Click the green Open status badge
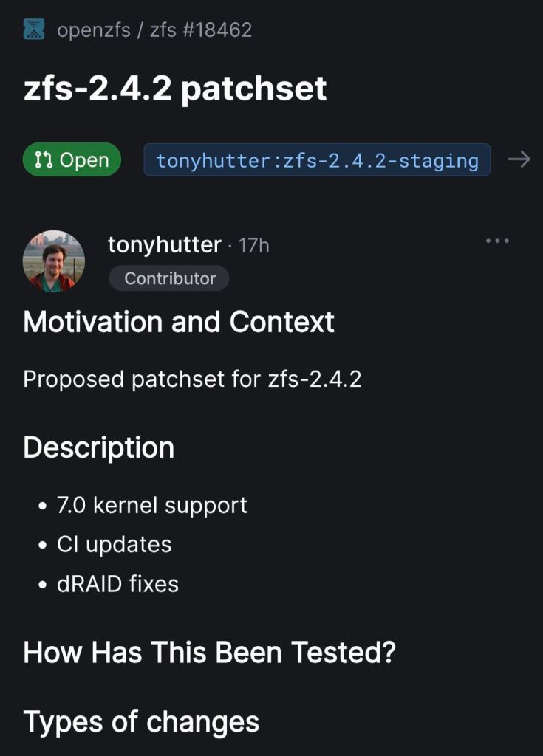 pos(72,159)
